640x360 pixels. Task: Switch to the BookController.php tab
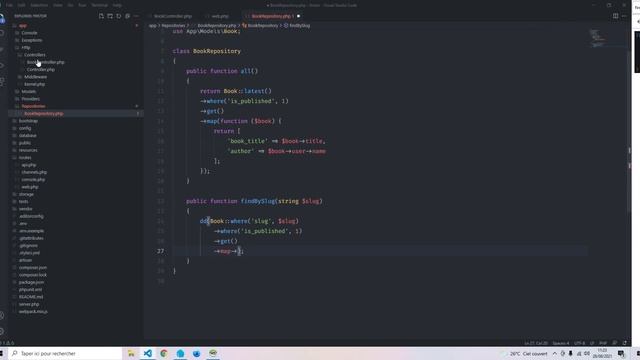pyautogui.click(x=173, y=16)
